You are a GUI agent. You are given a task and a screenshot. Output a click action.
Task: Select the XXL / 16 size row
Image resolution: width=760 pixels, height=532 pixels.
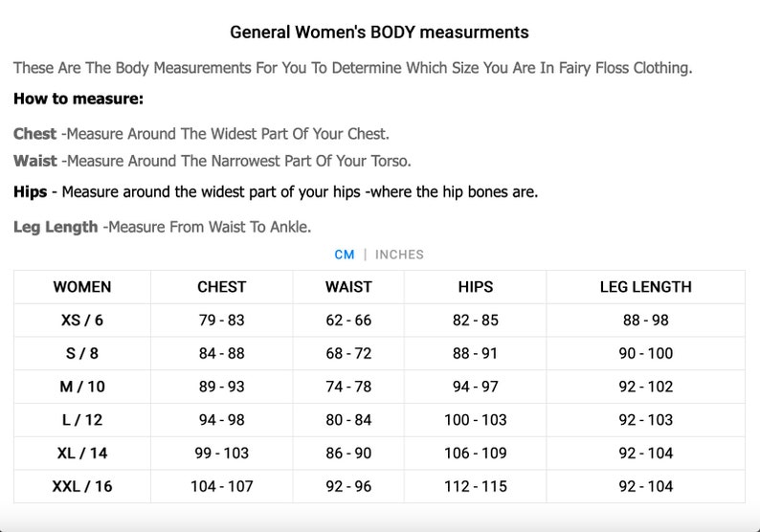379,486
